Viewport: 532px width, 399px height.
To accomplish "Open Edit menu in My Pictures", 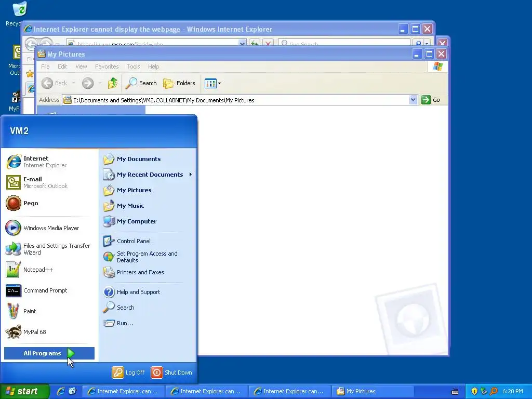I will [62, 66].
